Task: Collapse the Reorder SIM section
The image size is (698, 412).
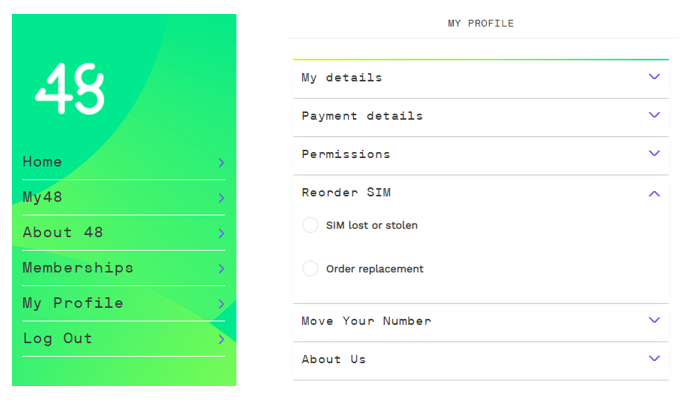Action: 654,193
